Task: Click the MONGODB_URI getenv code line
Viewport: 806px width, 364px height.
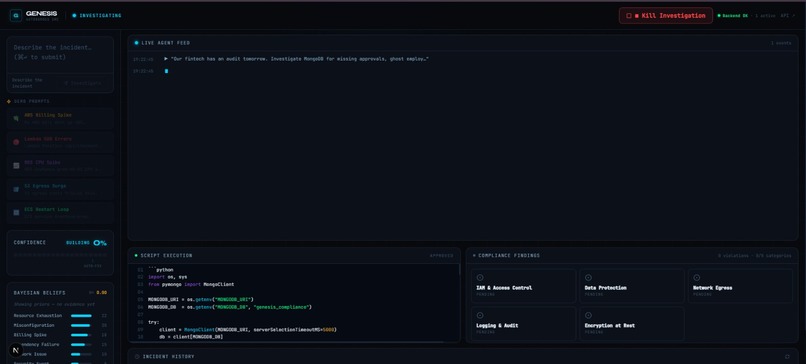Action: (201, 299)
